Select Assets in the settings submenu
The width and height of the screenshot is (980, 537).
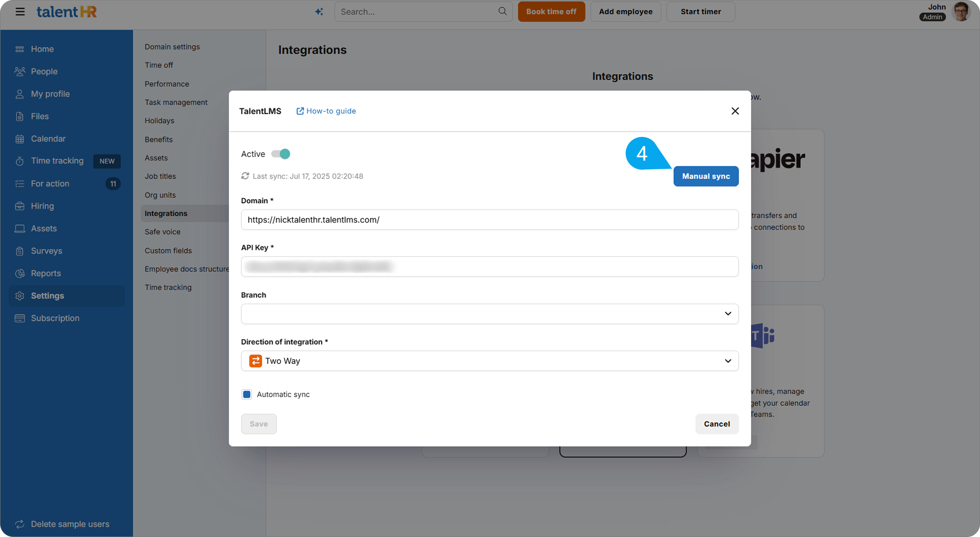click(156, 158)
